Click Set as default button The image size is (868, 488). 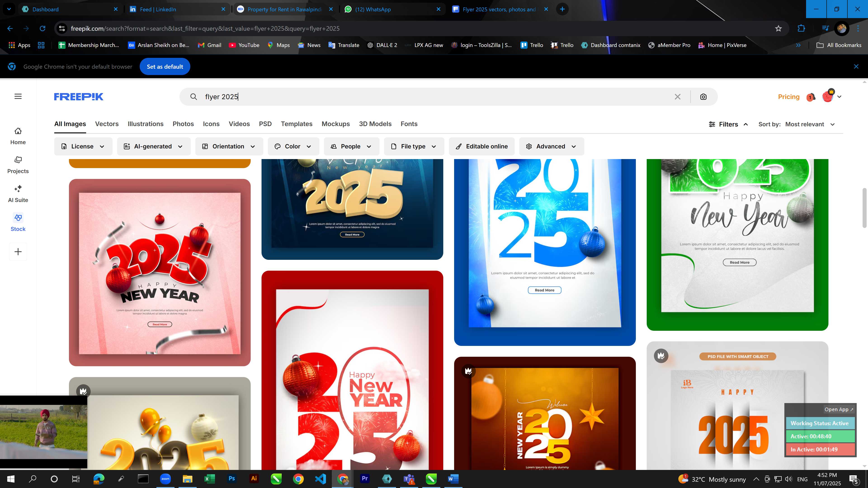[165, 67]
